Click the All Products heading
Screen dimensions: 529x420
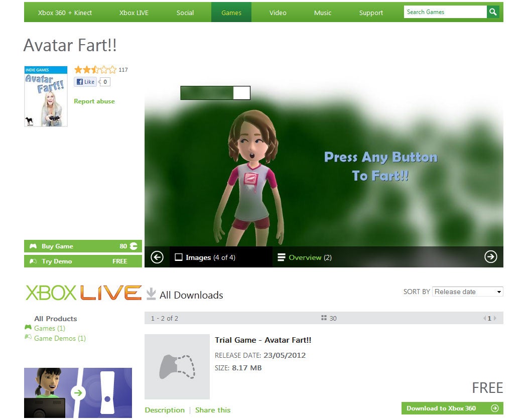click(x=56, y=319)
